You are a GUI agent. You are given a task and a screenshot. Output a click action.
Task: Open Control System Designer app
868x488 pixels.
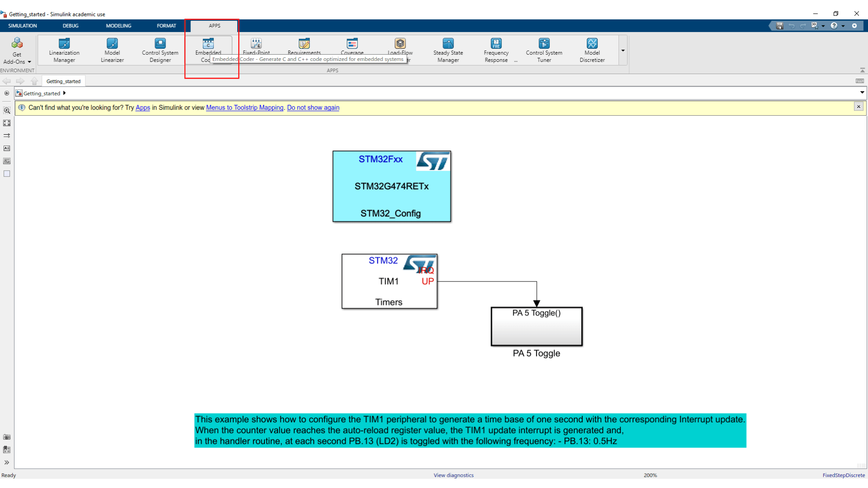(x=160, y=50)
